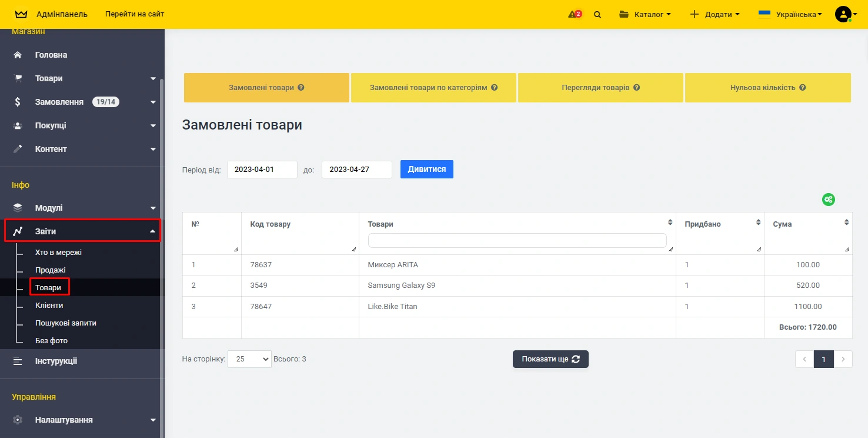868x438 pixels.
Task: Click the green table settings gear icon
Action: click(828, 200)
